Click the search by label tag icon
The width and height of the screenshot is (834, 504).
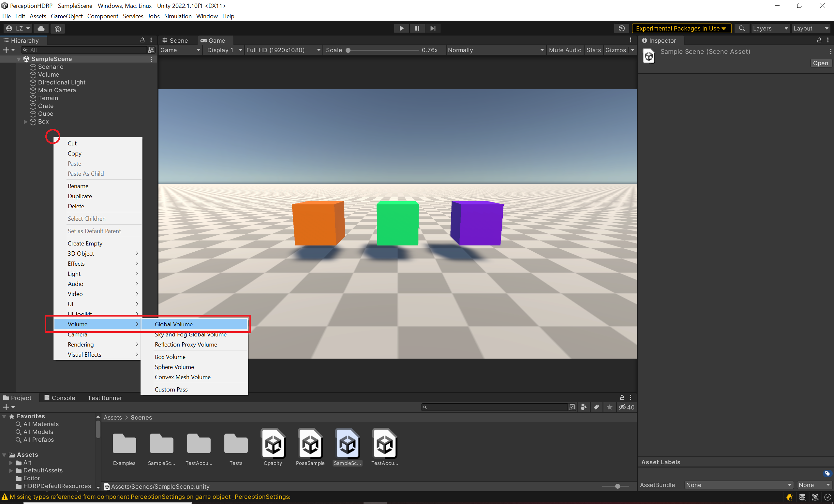596,407
